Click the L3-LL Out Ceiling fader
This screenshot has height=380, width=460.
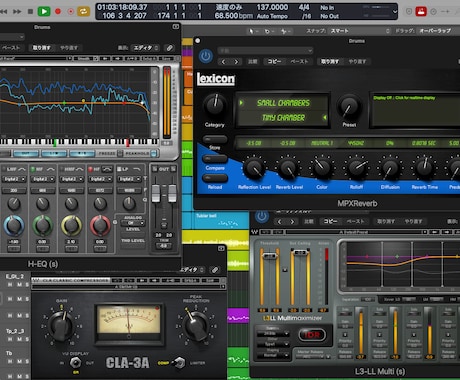pyautogui.click(x=300, y=253)
